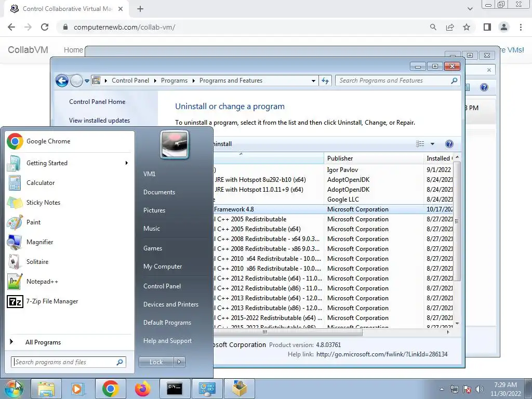The image size is (532, 399).
Task: Open the go.microsoft.com help link
Action: click(x=382, y=354)
